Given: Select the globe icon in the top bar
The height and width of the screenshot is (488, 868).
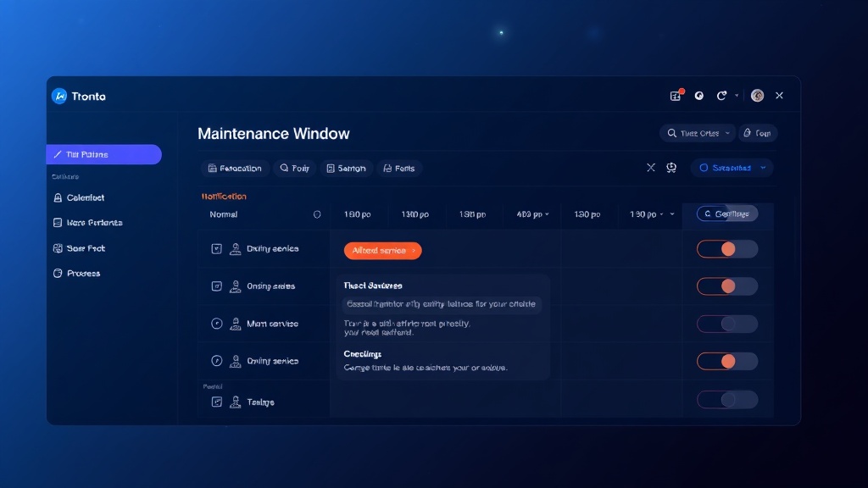Looking at the screenshot, I should tap(698, 96).
